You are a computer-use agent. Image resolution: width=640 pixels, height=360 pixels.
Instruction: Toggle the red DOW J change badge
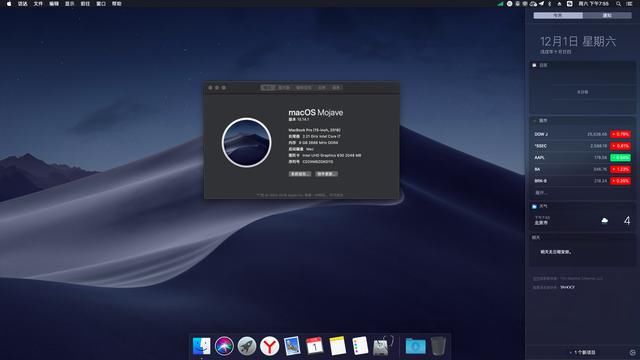tap(620, 134)
